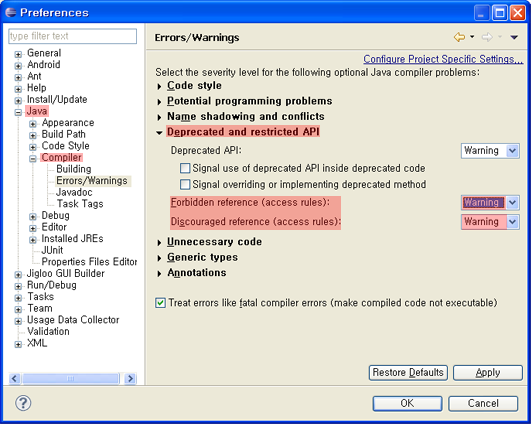Open Configure Project Specific Settings link
Screen dimensions: 531x424
point(443,59)
